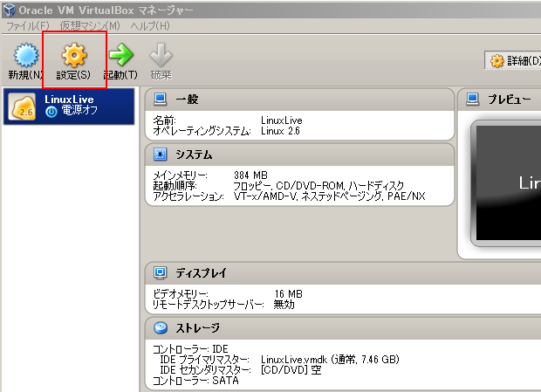The width and height of the screenshot is (541, 392).
Task: Click the 破棄 discard arrow icon
Action: pyautogui.click(x=161, y=54)
